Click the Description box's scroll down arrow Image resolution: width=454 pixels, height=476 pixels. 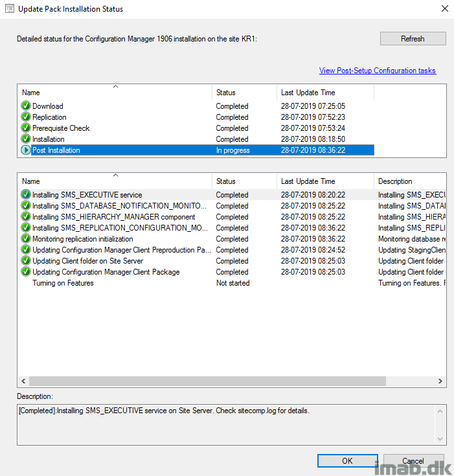point(440,438)
